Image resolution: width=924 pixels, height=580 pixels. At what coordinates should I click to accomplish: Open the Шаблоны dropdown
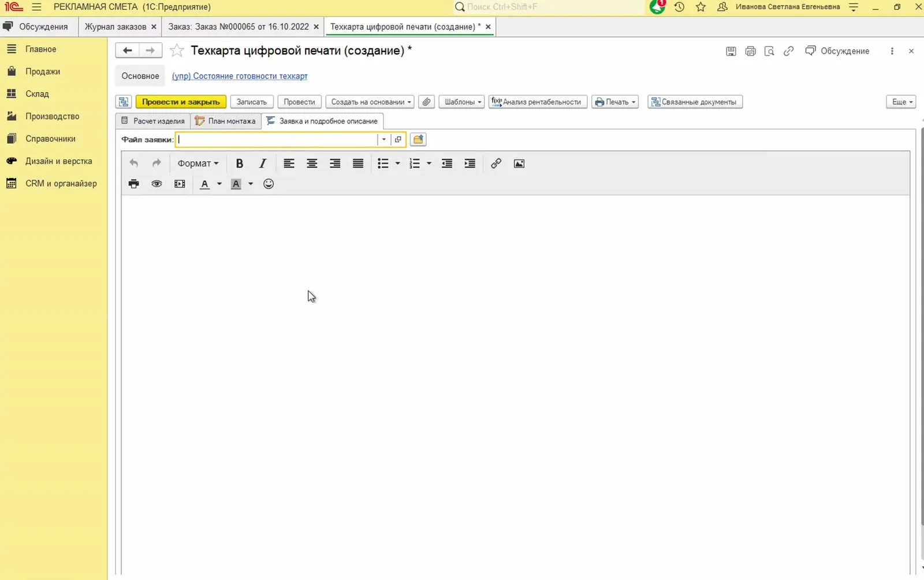pos(461,102)
